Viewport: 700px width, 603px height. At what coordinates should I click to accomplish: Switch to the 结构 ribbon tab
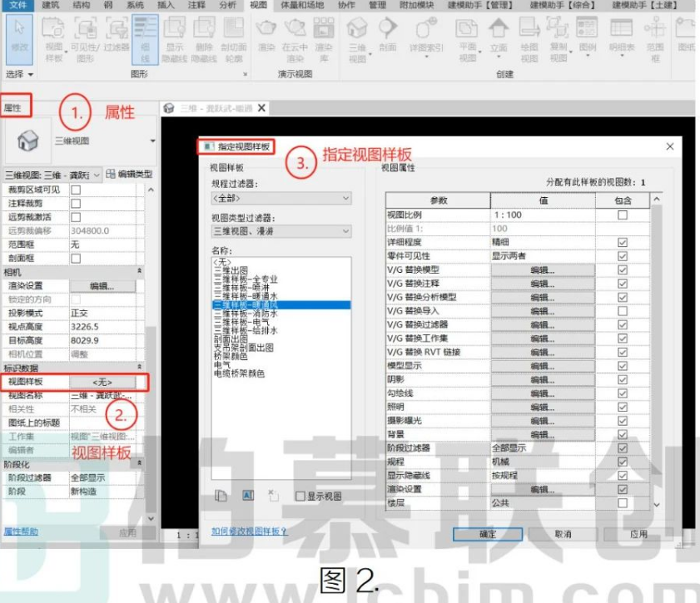(81, 5)
